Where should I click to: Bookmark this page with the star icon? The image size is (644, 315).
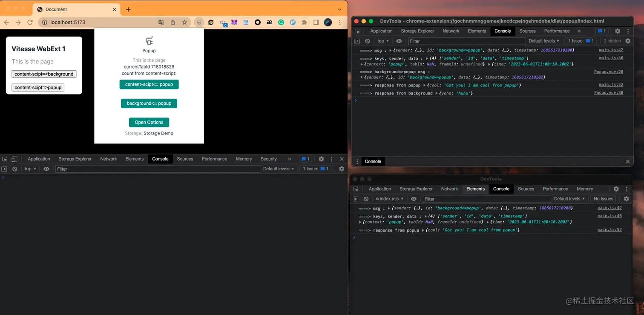pos(184,22)
